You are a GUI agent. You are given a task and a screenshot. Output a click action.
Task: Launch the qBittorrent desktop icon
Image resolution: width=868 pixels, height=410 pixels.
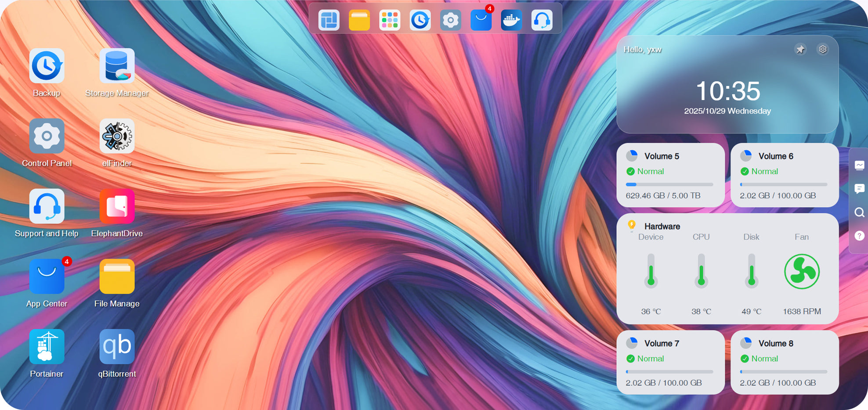click(x=117, y=347)
